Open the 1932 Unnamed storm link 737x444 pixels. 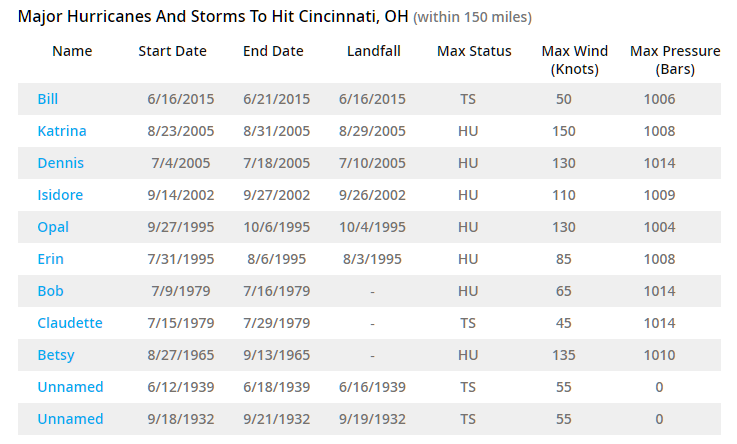70,419
